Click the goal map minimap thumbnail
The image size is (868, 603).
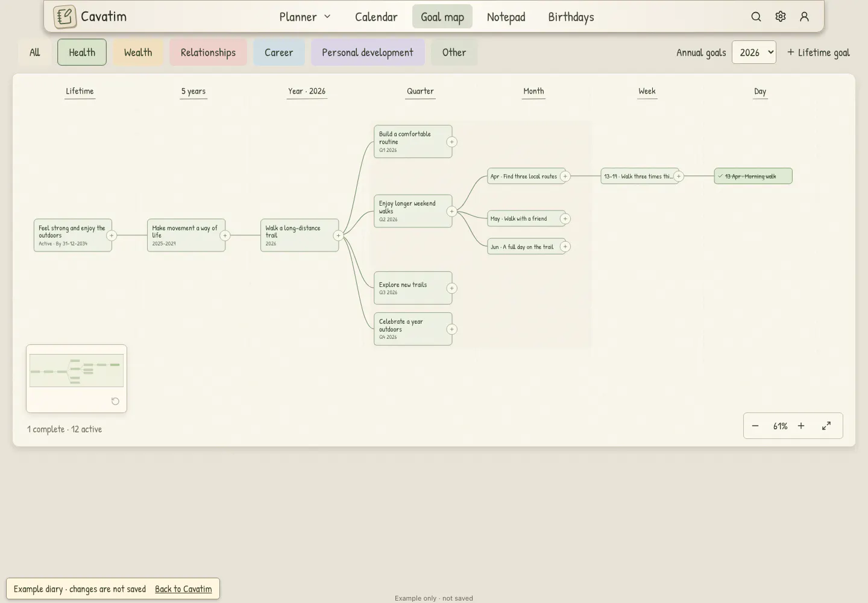point(77,371)
